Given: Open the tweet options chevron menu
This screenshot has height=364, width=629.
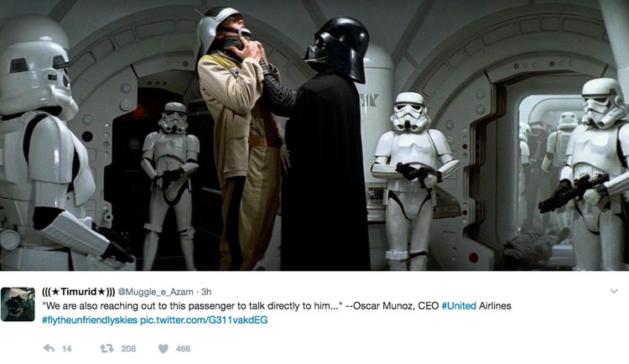Looking at the screenshot, I should point(614,291).
